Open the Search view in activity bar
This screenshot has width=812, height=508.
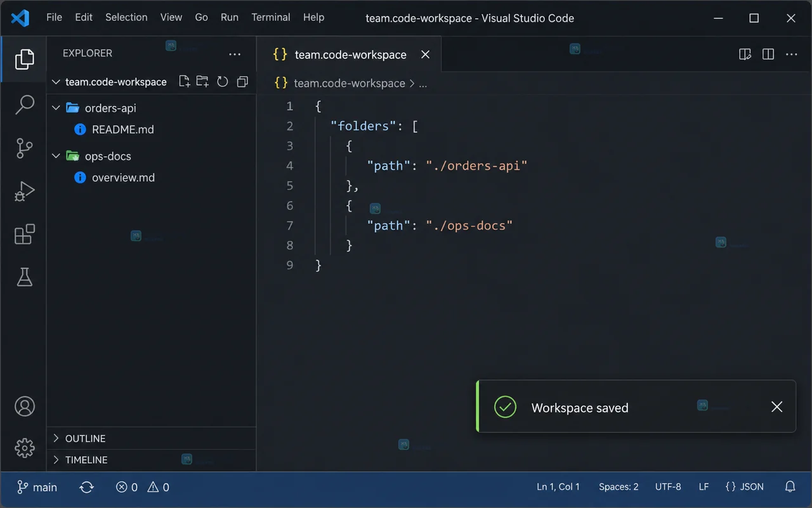(x=24, y=105)
